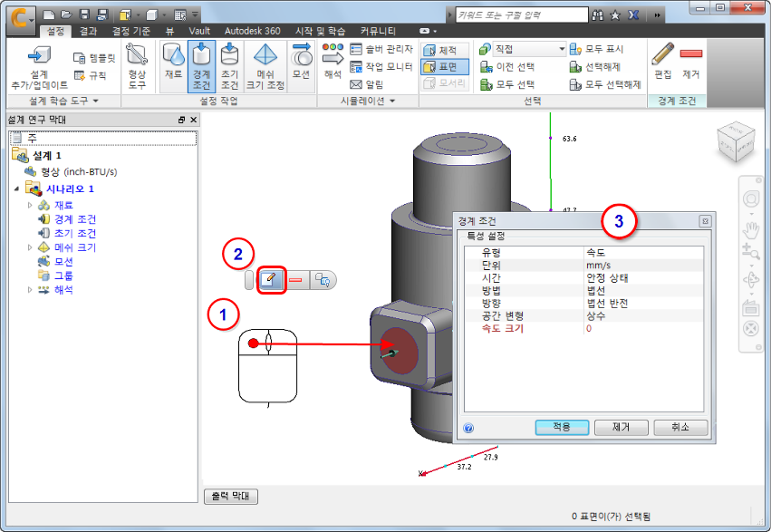This screenshot has height=532, width=771.
Task: Select the 경계 조건 ribbon tool
Action: [x=202, y=67]
